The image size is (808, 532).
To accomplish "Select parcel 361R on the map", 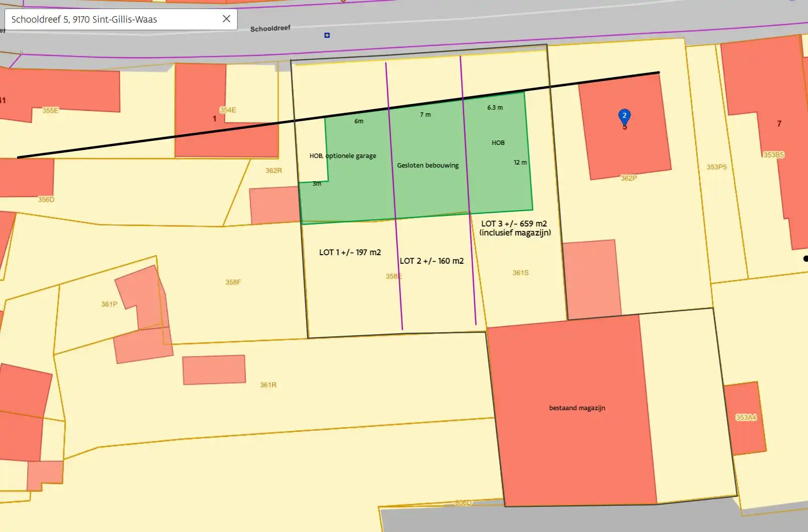I will pyautogui.click(x=268, y=385).
